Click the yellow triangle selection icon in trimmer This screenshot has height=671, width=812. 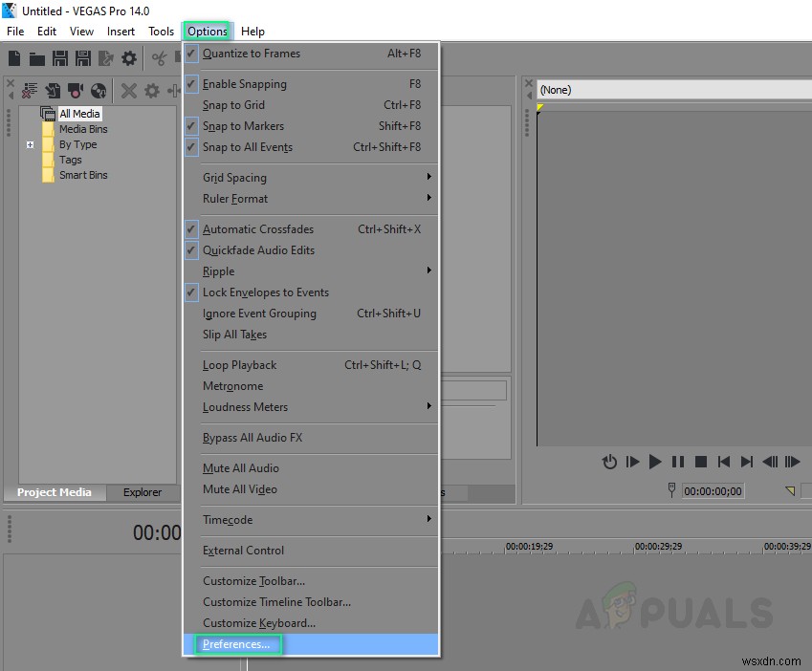(x=790, y=490)
